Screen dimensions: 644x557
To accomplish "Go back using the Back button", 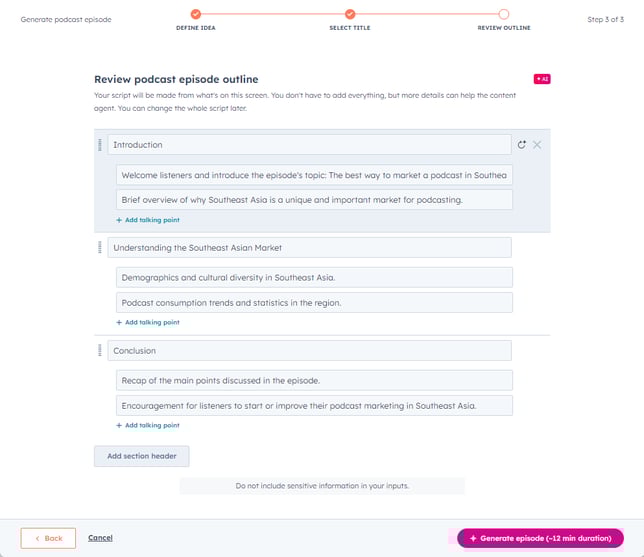I will (x=48, y=538).
